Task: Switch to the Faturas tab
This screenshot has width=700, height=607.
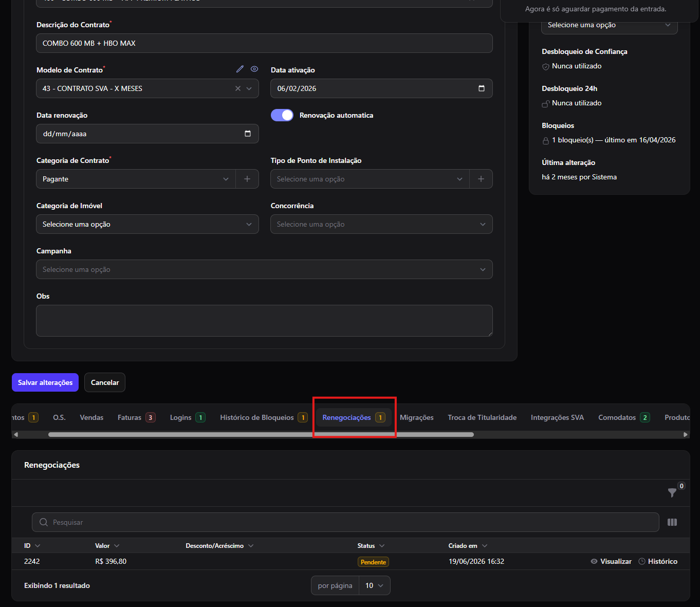Action: tap(136, 417)
